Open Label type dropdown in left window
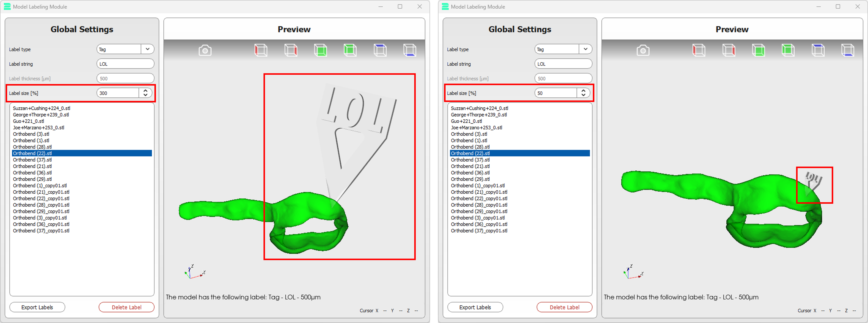The image size is (868, 323). [147, 49]
